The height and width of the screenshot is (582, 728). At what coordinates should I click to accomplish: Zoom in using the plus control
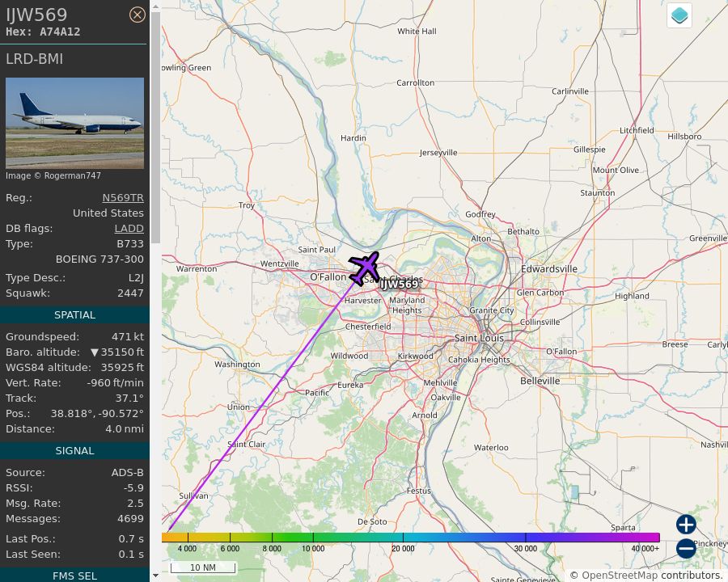[685, 525]
